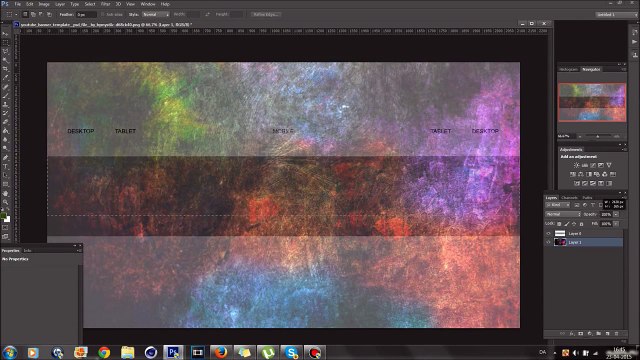
Task: Select the Move tool
Action: [5, 33]
